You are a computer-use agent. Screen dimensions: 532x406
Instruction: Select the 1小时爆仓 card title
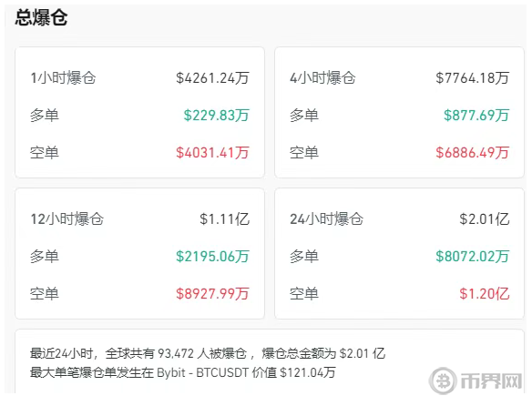(x=63, y=78)
